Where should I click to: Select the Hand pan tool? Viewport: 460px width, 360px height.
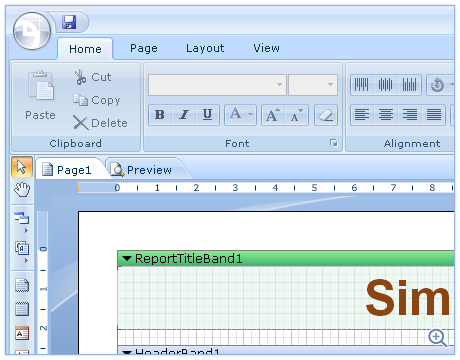22,189
